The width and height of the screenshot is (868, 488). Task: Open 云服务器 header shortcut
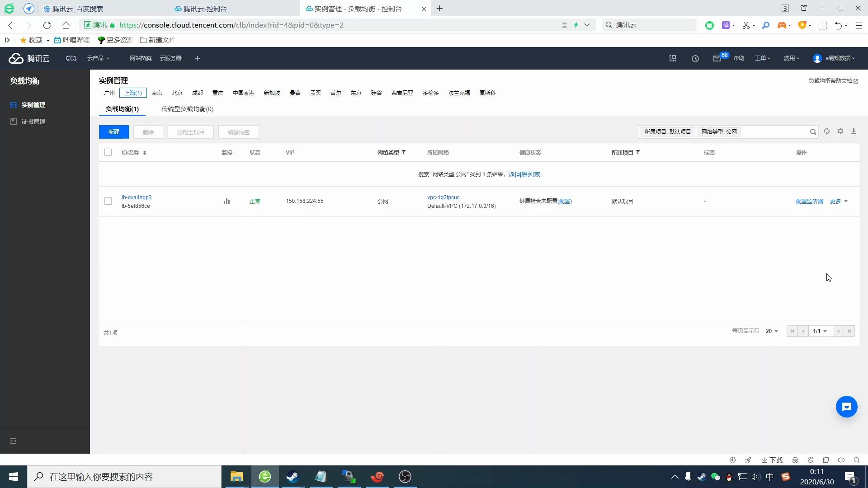click(170, 58)
